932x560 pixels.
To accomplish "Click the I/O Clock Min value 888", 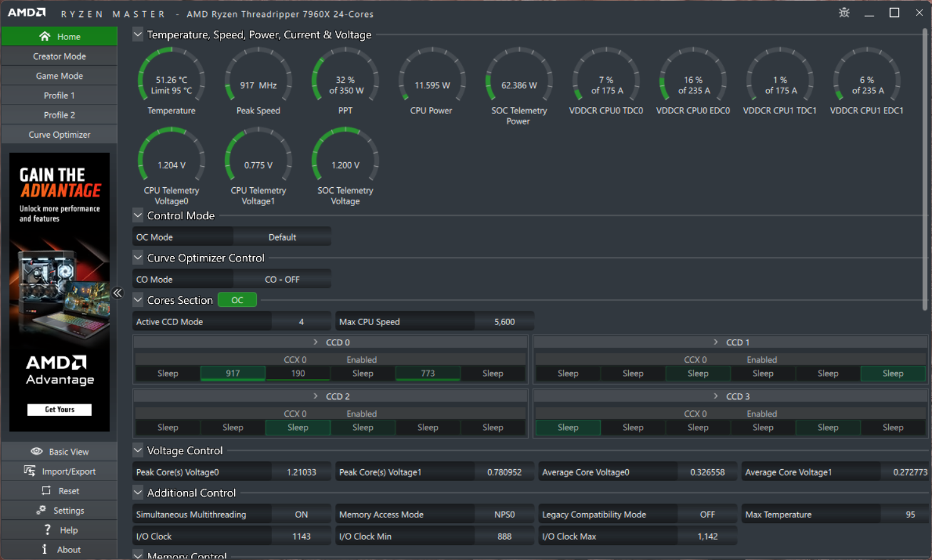I will coord(504,536).
